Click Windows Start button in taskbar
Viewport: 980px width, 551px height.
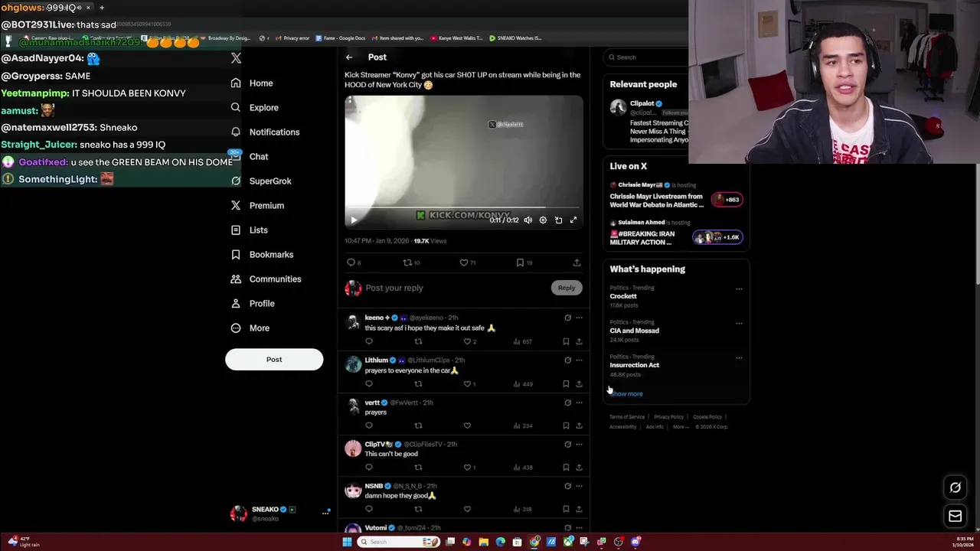pos(347,542)
